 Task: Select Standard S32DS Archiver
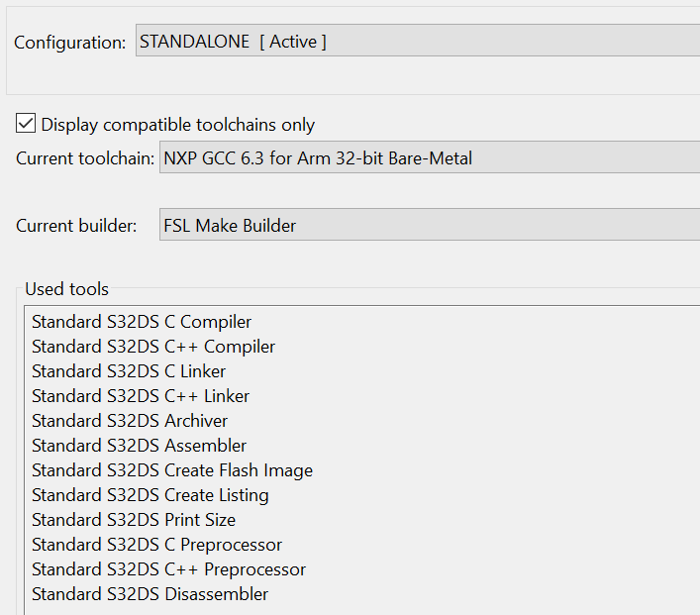(130, 421)
